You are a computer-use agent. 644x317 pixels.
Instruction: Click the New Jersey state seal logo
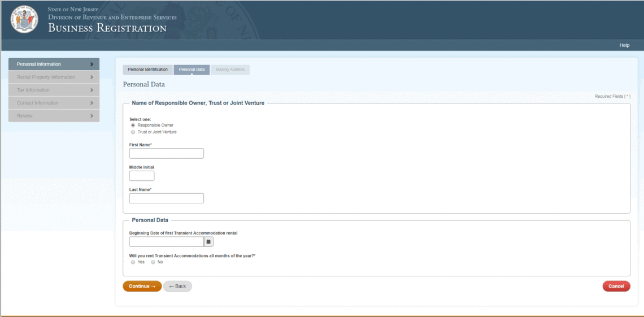click(24, 20)
